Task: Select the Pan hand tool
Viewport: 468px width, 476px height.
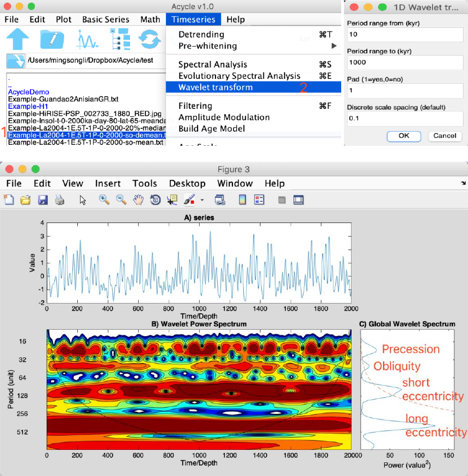Action: click(x=138, y=200)
